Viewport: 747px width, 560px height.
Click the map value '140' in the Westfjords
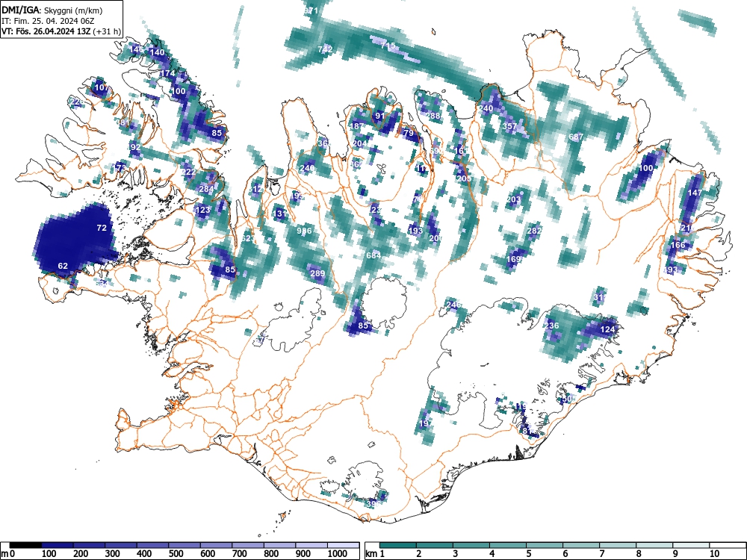point(157,52)
